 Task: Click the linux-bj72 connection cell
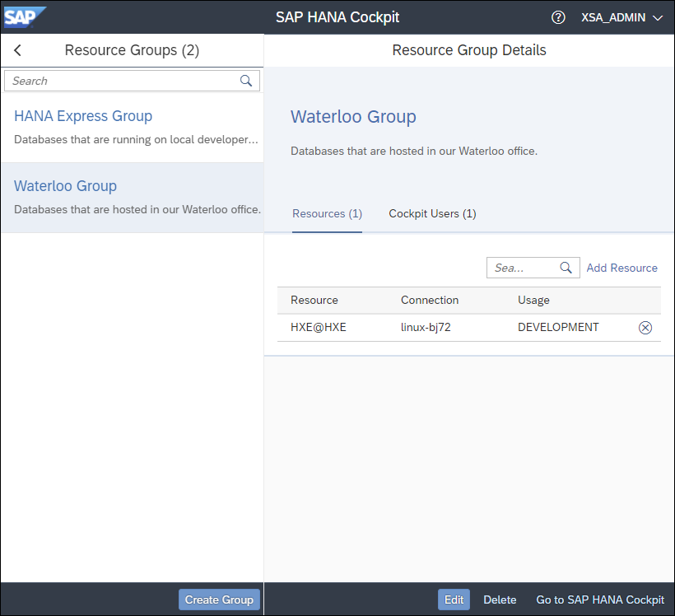click(x=426, y=328)
